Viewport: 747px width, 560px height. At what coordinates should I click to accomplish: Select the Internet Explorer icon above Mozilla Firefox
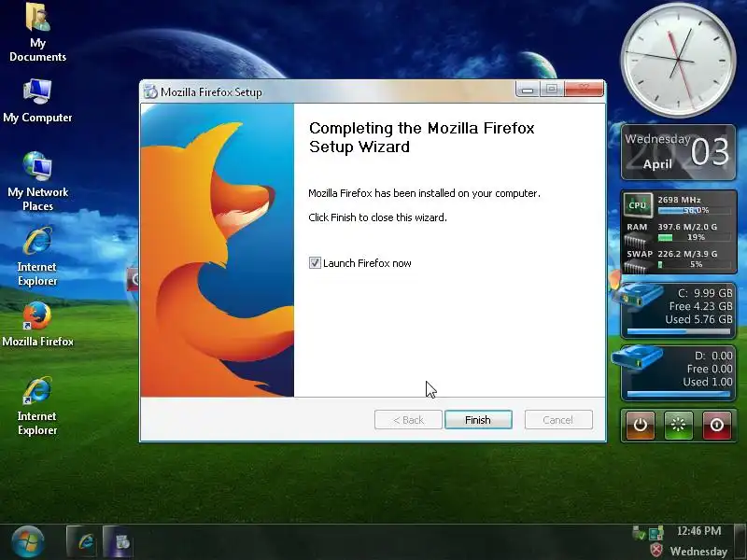(x=37, y=258)
